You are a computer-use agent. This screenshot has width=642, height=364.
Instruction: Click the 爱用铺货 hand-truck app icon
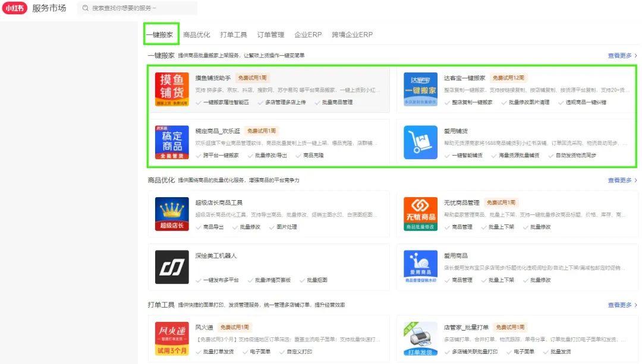[420, 141]
